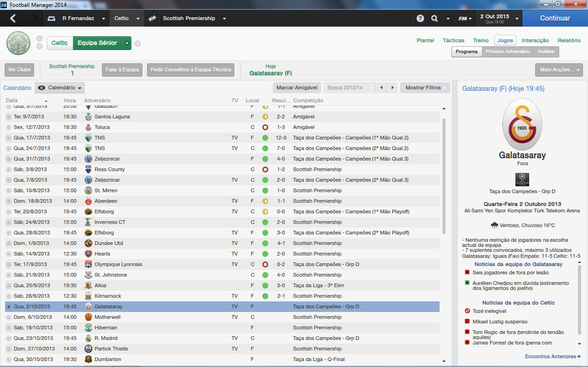Open the Calendário view dropdown
The height and width of the screenshot is (367, 588).
click(59, 88)
